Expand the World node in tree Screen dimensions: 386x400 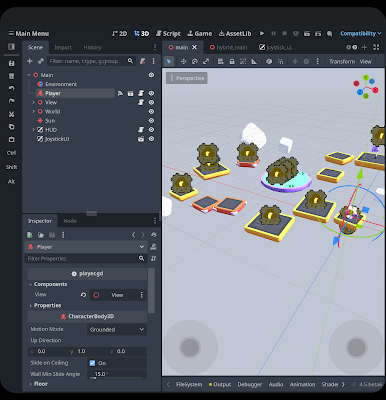pos(33,112)
